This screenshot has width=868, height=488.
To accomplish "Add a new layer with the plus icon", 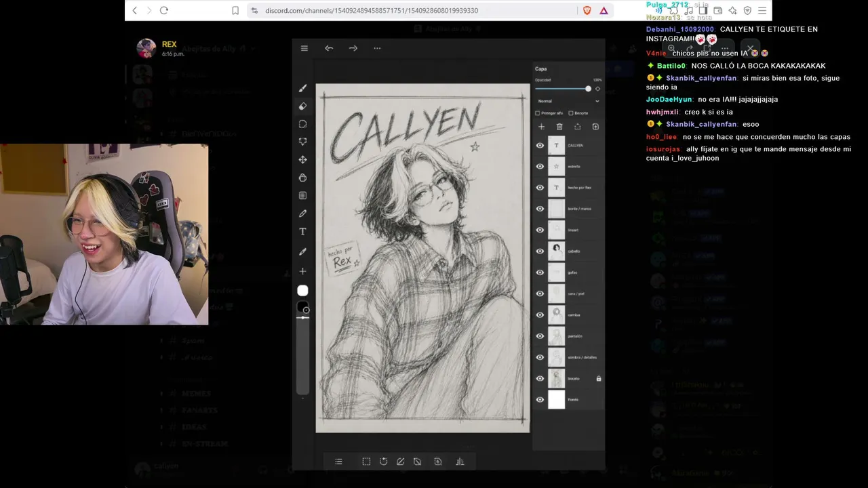I will [541, 127].
